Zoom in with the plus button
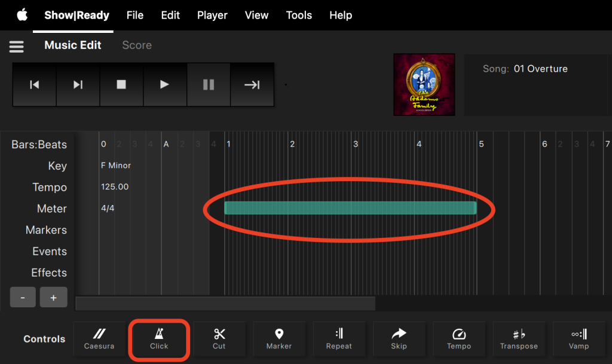Image resolution: width=612 pixels, height=364 pixels. pyautogui.click(x=53, y=297)
